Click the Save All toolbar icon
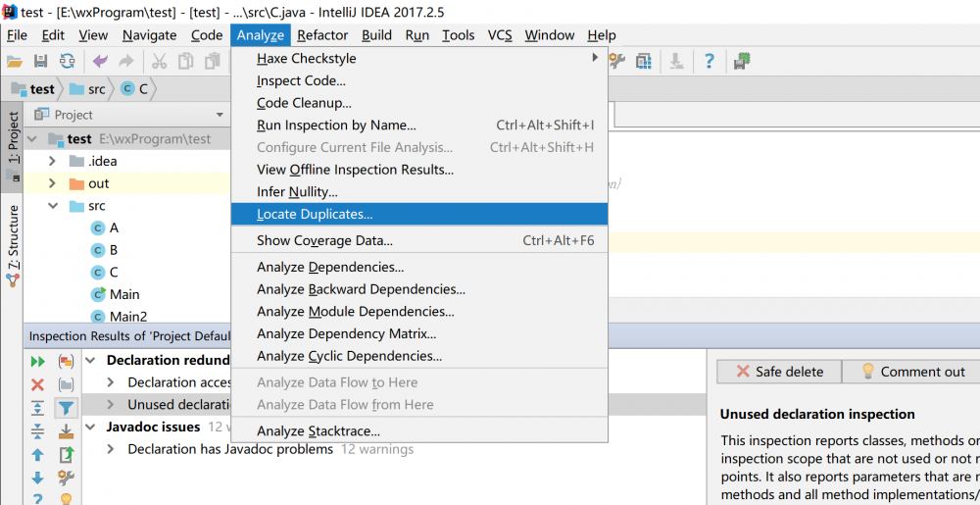 [40, 61]
